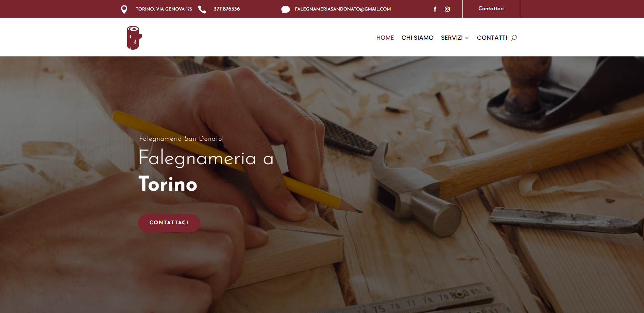
Task: Click the falegnameriasandonato@gmail.com email link
Action: tap(343, 9)
